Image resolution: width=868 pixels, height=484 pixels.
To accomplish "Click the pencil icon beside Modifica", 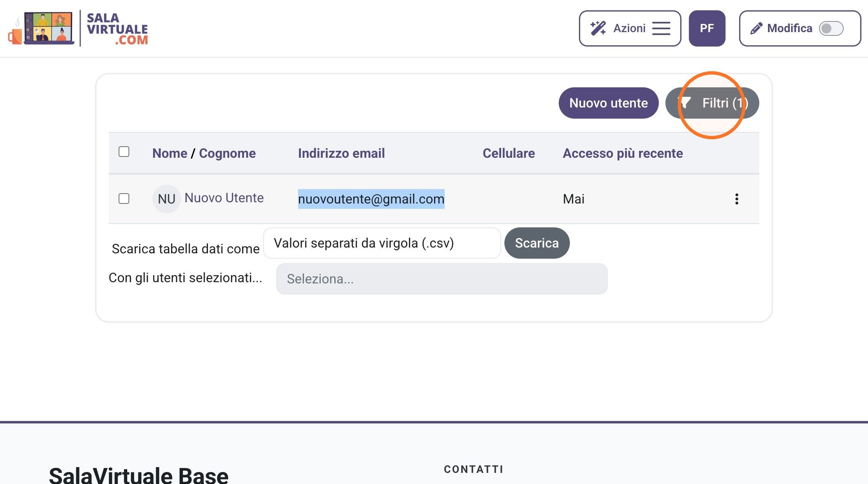I will [x=756, y=28].
